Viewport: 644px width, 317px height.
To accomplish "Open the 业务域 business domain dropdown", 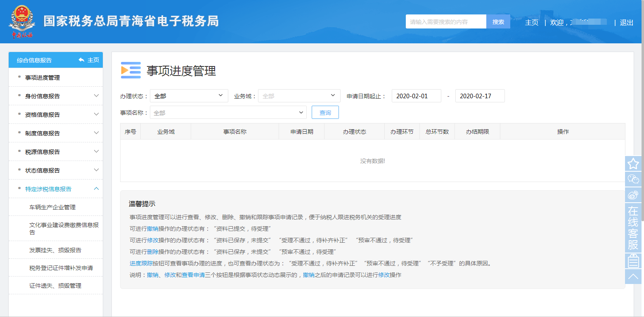I will click(299, 95).
